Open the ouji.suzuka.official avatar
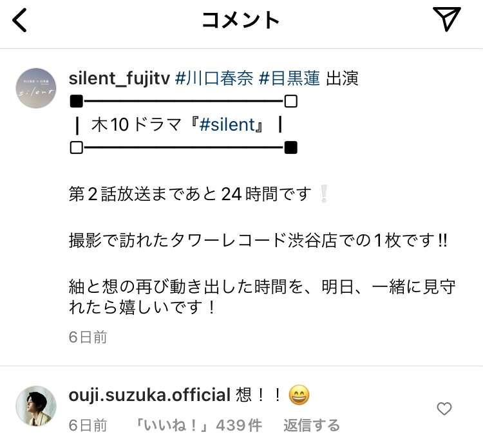The image size is (483, 448). pyautogui.click(x=36, y=406)
